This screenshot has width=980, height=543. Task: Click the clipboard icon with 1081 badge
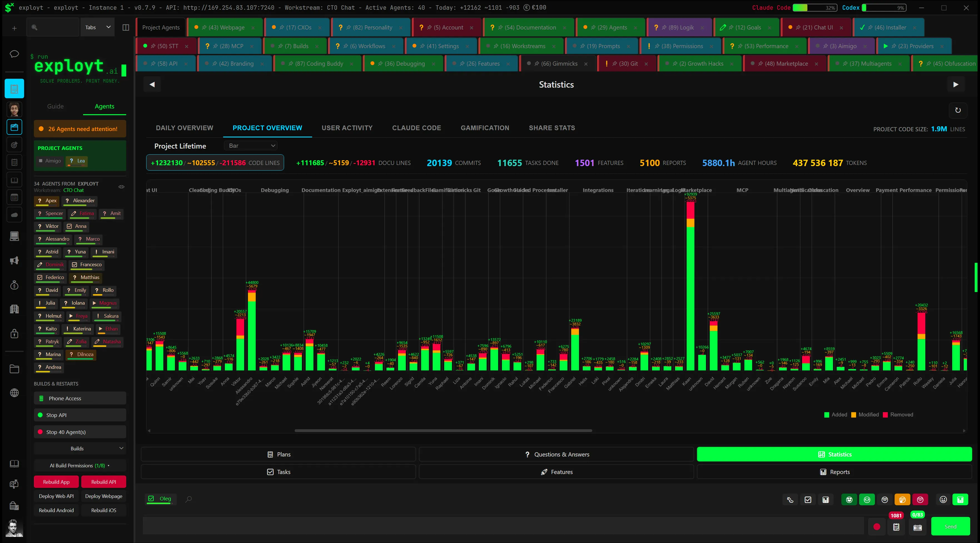pos(896,527)
